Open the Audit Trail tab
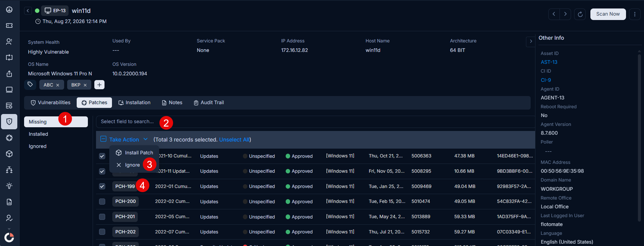 coord(209,102)
